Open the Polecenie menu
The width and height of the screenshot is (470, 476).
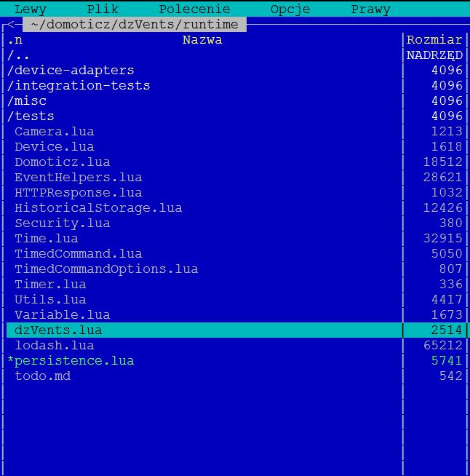[x=195, y=9]
